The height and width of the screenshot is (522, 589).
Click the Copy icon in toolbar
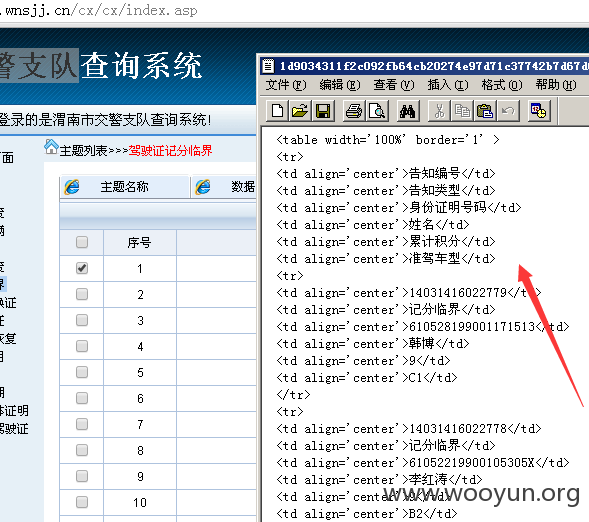pyautogui.click(x=462, y=111)
